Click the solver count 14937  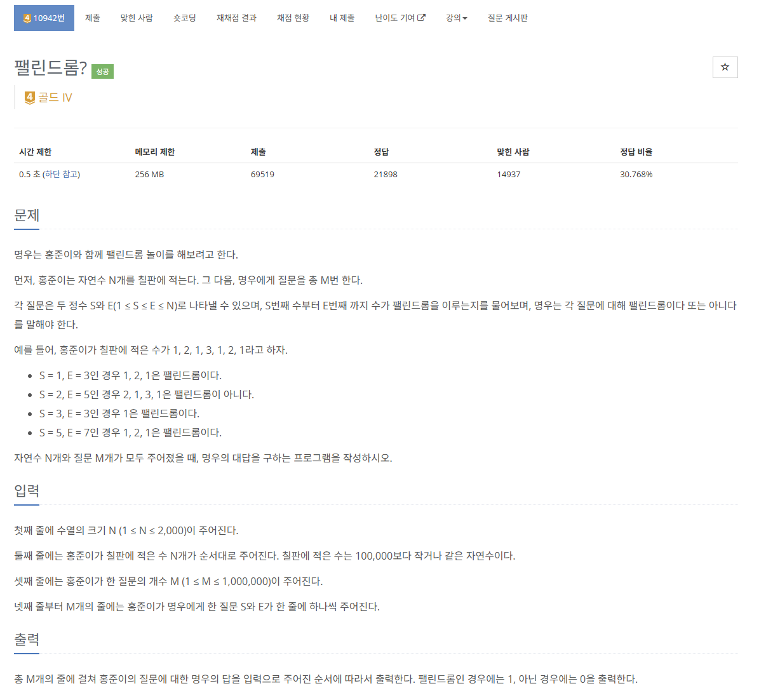click(x=508, y=173)
